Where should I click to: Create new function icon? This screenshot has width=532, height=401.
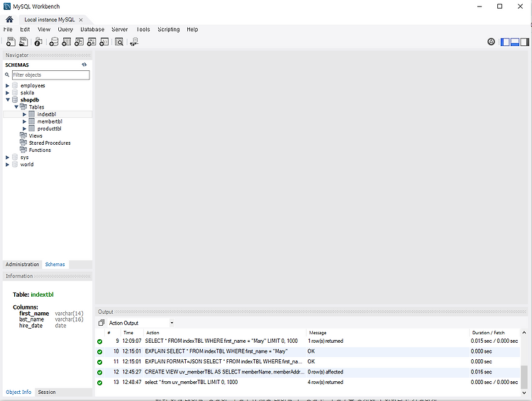(104, 42)
